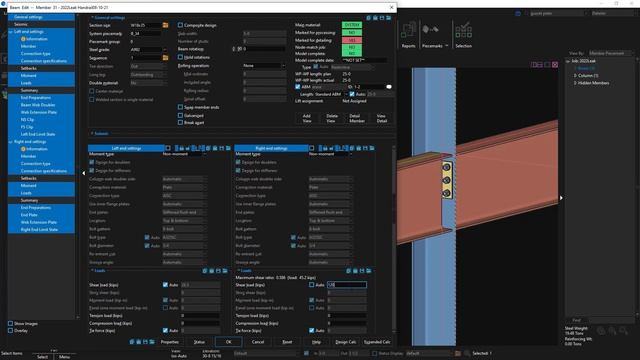The width and height of the screenshot is (640, 360).
Task: Click the Reset button
Action: tap(287, 342)
